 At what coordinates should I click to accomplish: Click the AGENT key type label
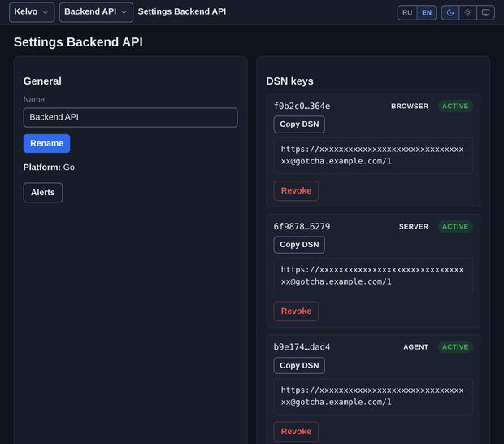[x=415, y=347]
